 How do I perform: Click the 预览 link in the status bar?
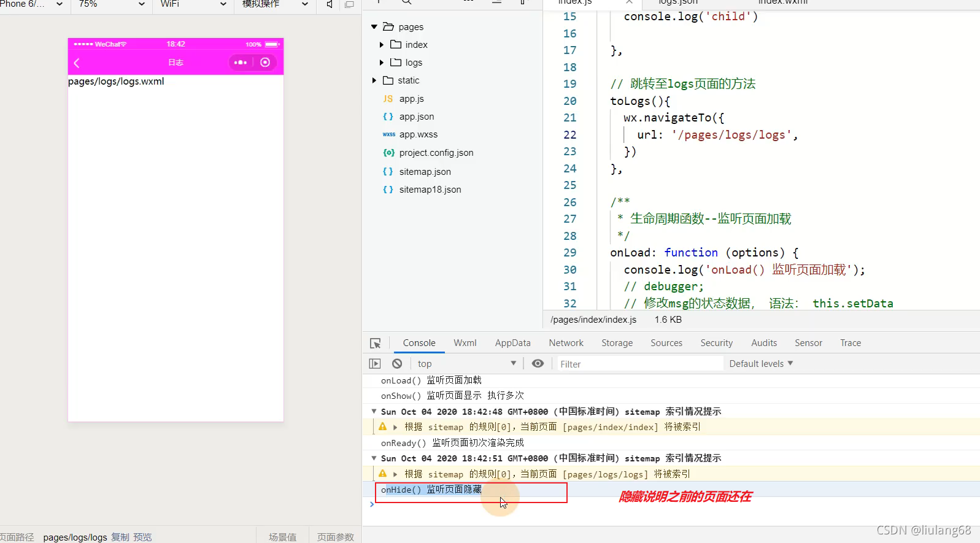(142, 537)
